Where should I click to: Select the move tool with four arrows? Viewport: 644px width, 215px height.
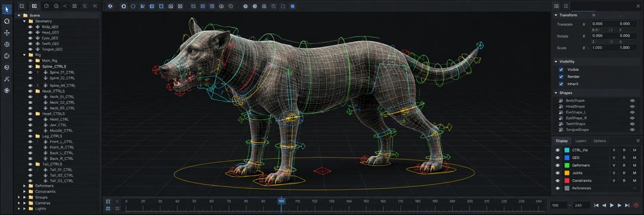pos(7,32)
